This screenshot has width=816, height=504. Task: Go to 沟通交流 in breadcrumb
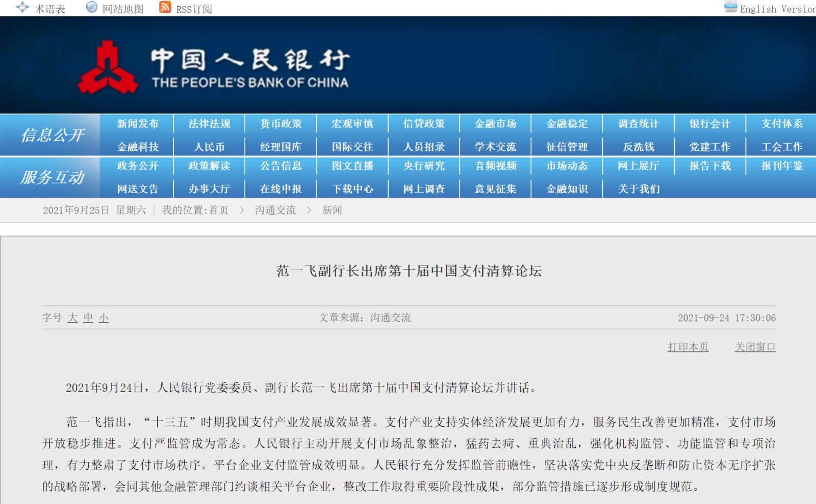click(275, 210)
